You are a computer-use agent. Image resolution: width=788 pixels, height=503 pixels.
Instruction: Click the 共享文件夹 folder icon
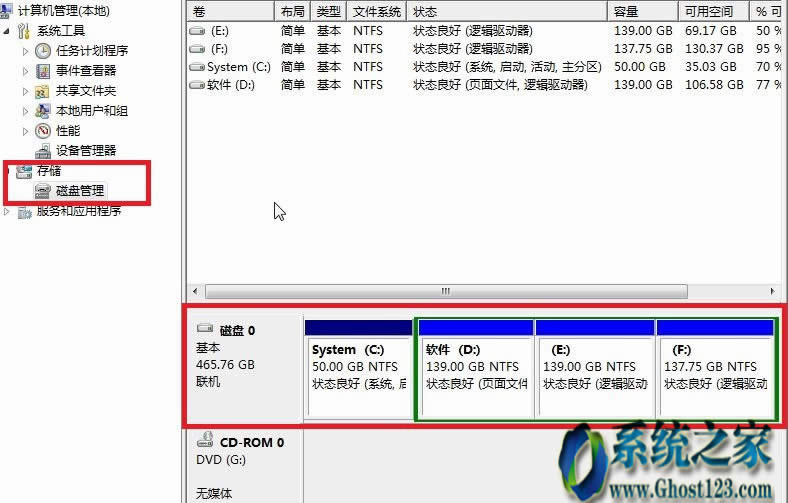point(42,91)
